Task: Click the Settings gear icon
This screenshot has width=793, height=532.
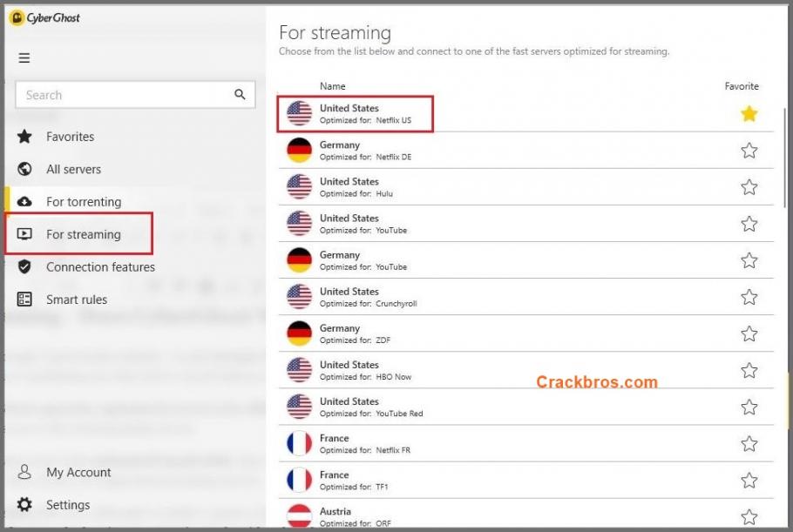Action: 24,504
